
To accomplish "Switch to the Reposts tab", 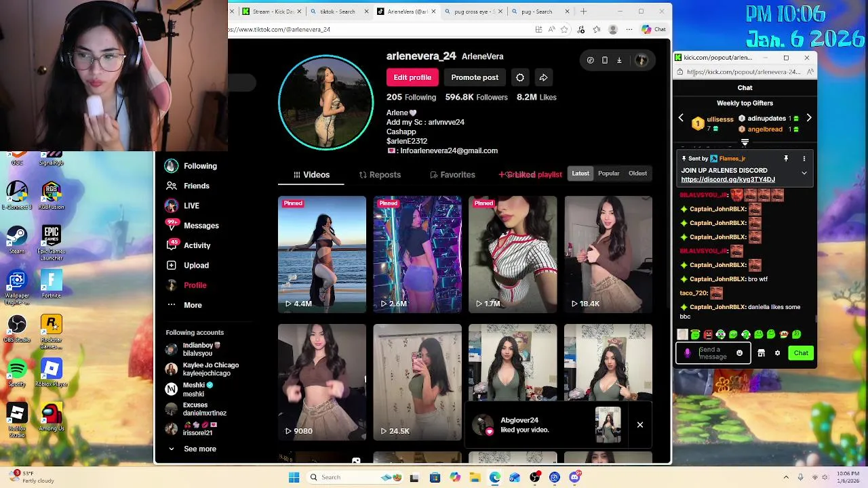I will (x=380, y=175).
